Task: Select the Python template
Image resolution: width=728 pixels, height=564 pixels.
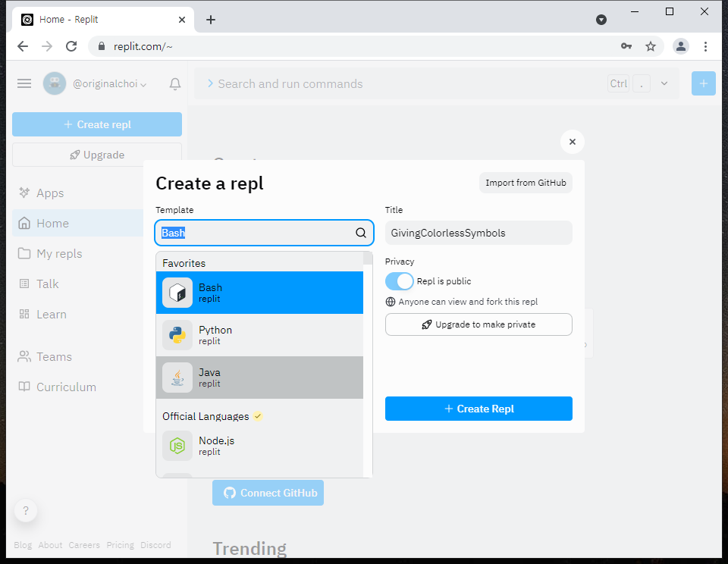Action: [259, 335]
